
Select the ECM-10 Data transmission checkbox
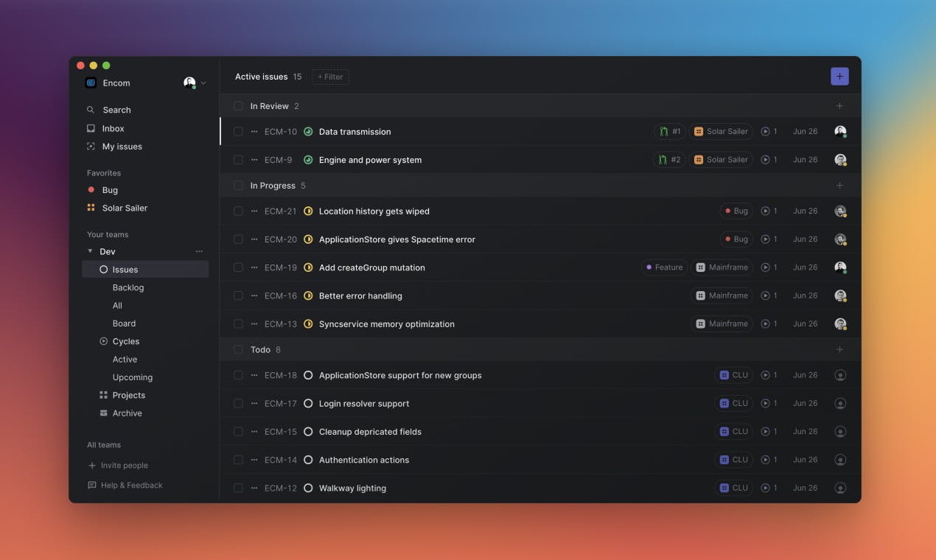pos(238,132)
